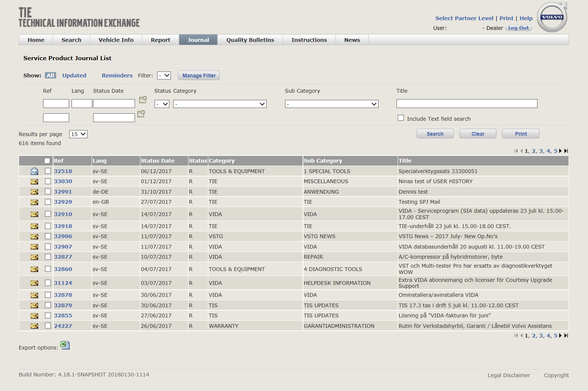Open the Instructions tab
The height and width of the screenshot is (391, 588).
[309, 40]
